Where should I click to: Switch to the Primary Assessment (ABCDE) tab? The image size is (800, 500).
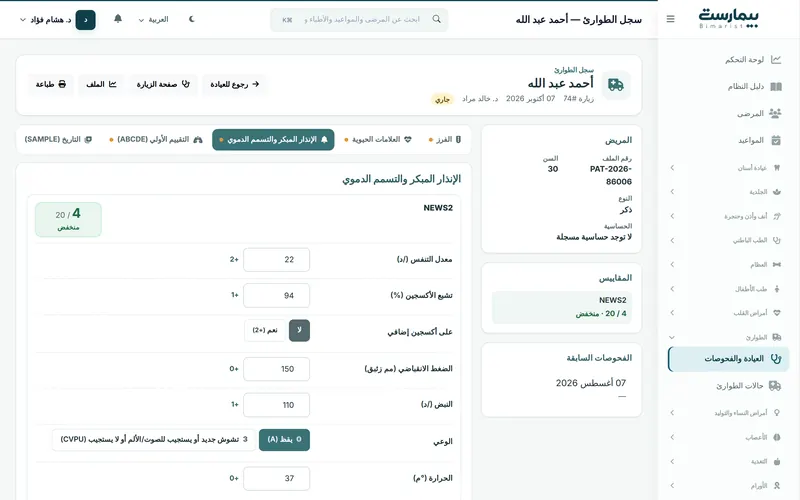156,139
